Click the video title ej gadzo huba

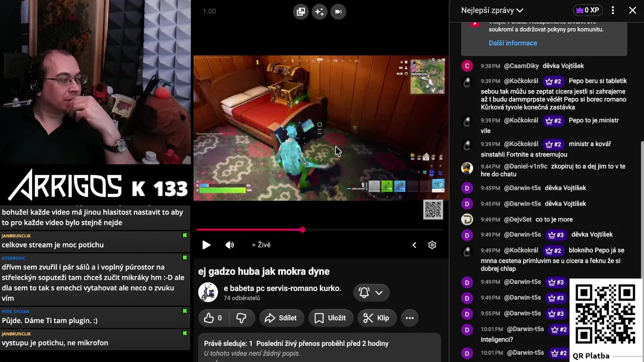(264, 271)
